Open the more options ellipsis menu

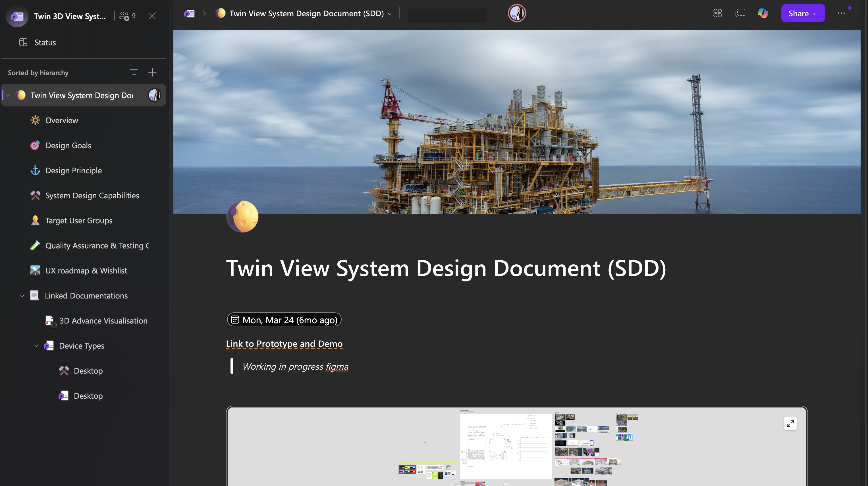[x=841, y=13]
